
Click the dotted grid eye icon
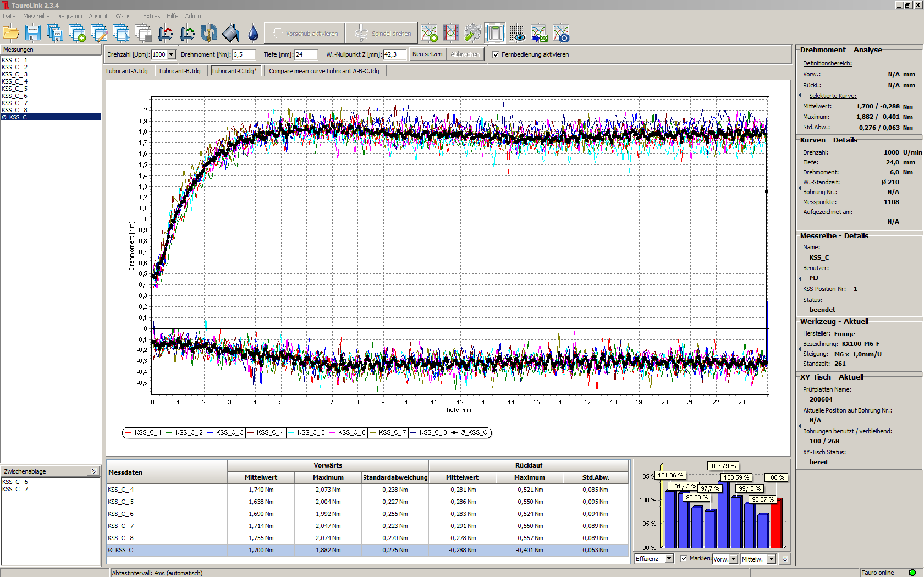pos(517,33)
